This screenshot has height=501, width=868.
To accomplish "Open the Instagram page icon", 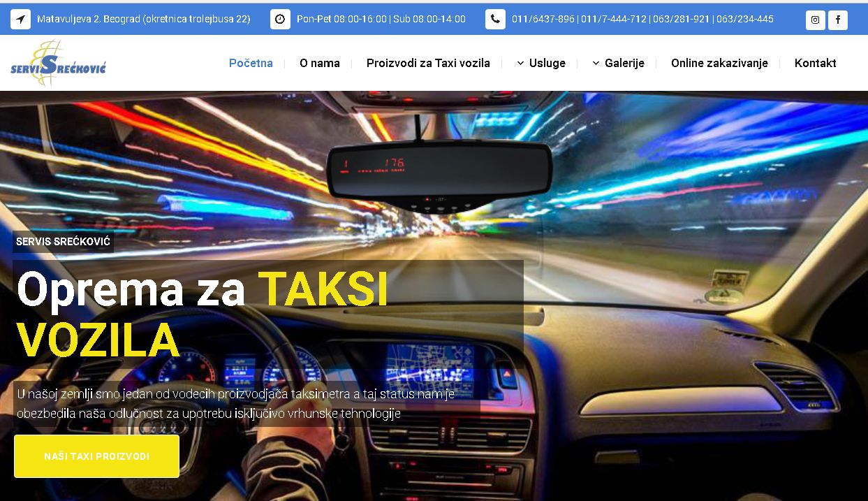I will (x=816, y=20).
